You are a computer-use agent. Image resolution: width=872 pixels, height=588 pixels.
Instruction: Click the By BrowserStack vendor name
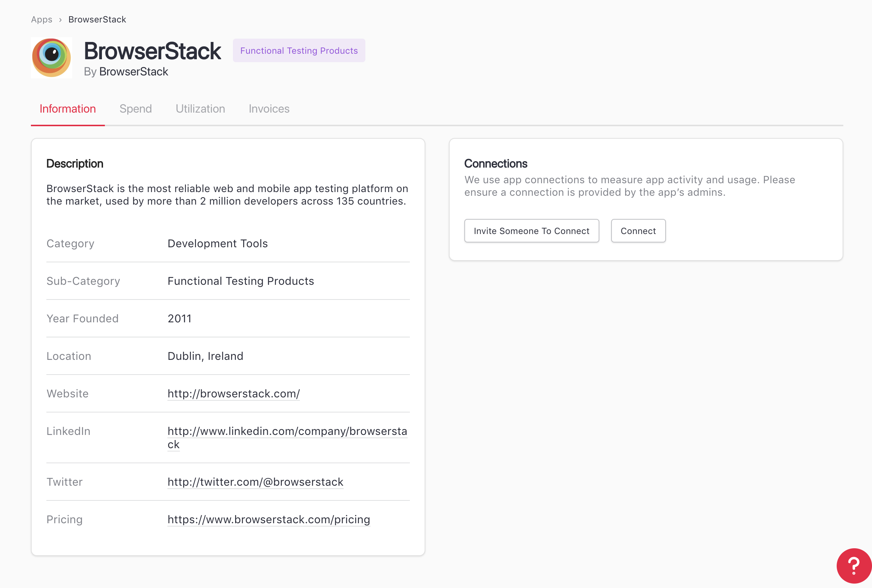tap(134, 72)
